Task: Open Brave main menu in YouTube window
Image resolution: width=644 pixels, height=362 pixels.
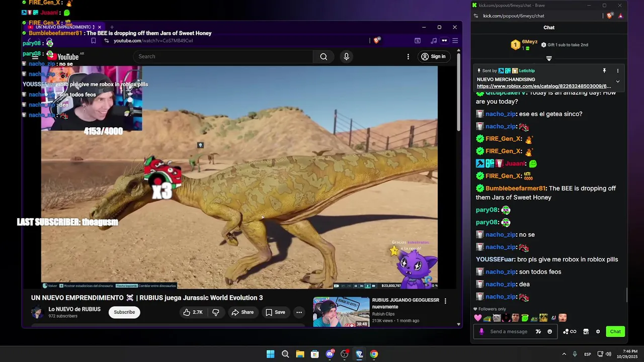Action: (x=455, y=41)
